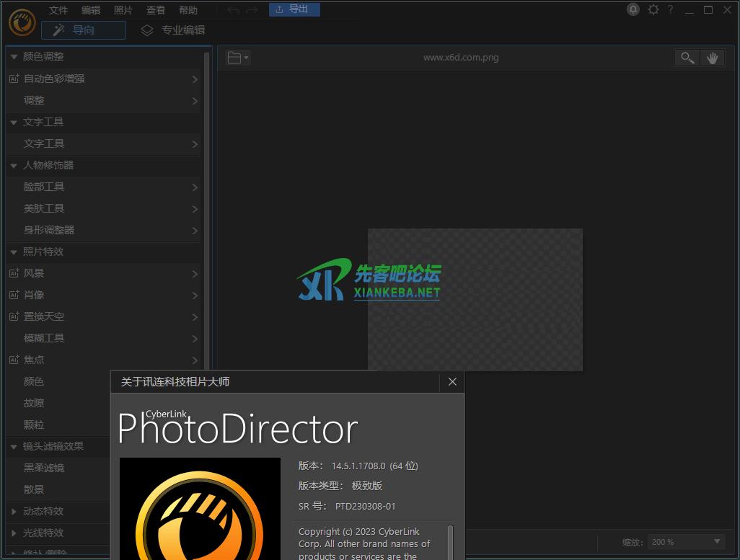Viewport: 740px width, 560px height.
Task: Open the 照片 menu
Action: pyautogui.click(x=123, y=10)
